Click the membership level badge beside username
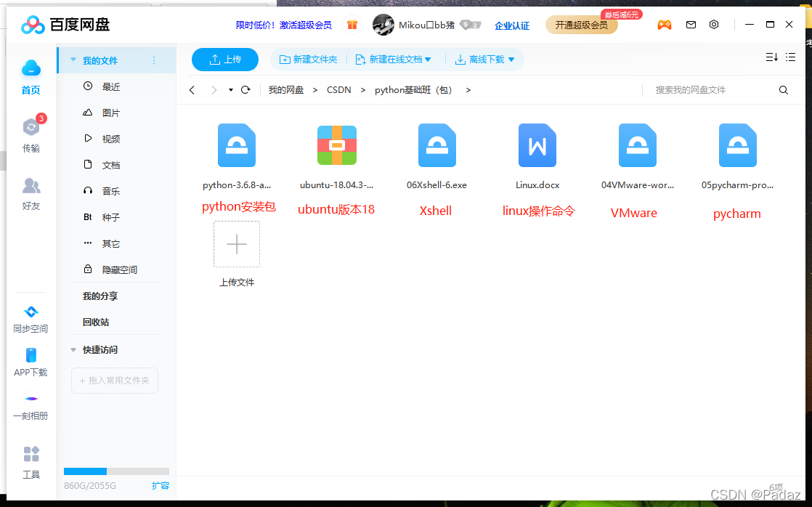812x507 pixels. coord(470,25)
